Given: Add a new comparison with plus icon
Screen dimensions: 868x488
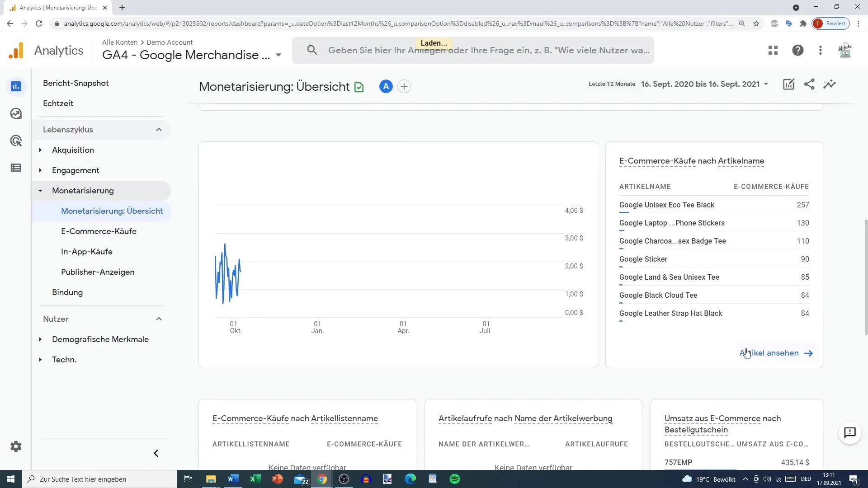Looking at the screenshot, I should click(404, 86).
